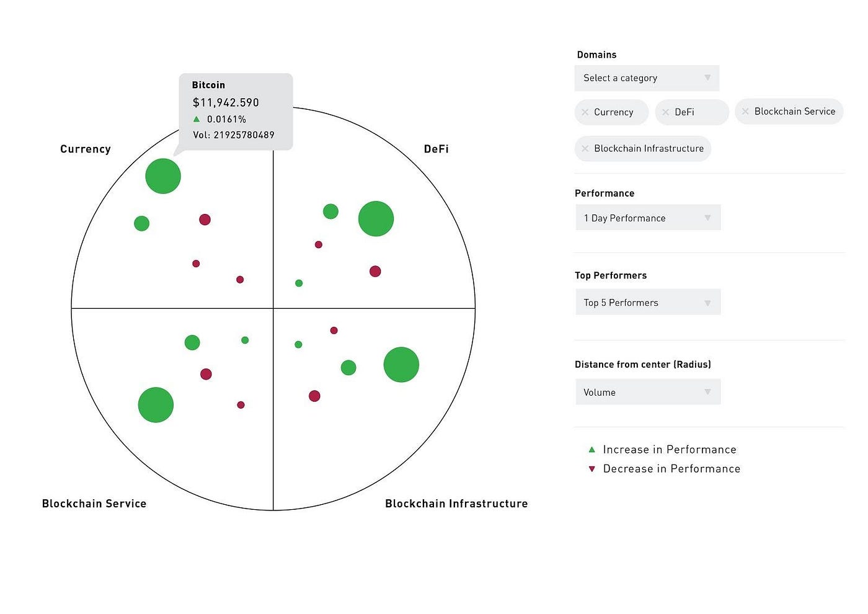Select the Currency quadrant label

pos(86,149)
